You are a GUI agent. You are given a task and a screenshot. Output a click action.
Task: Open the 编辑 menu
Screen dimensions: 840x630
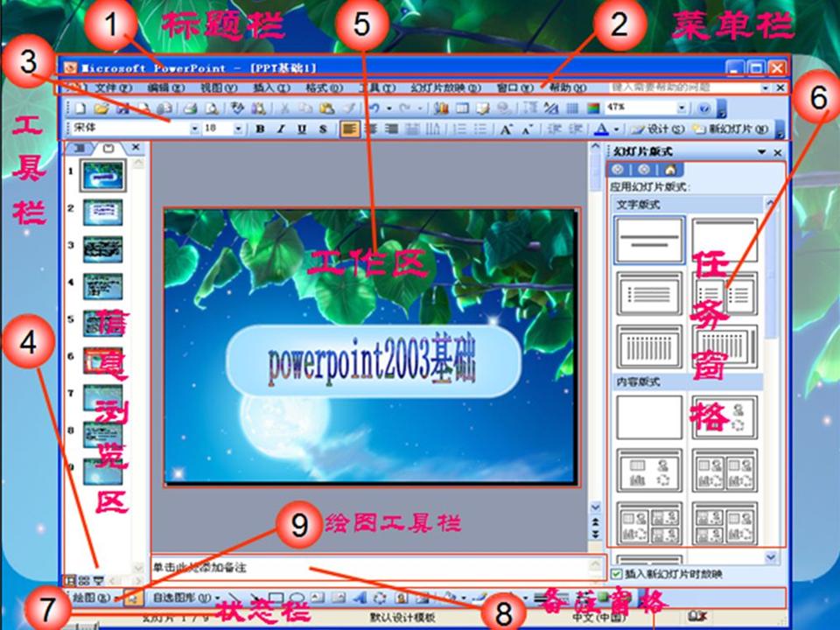coord(166,87)
